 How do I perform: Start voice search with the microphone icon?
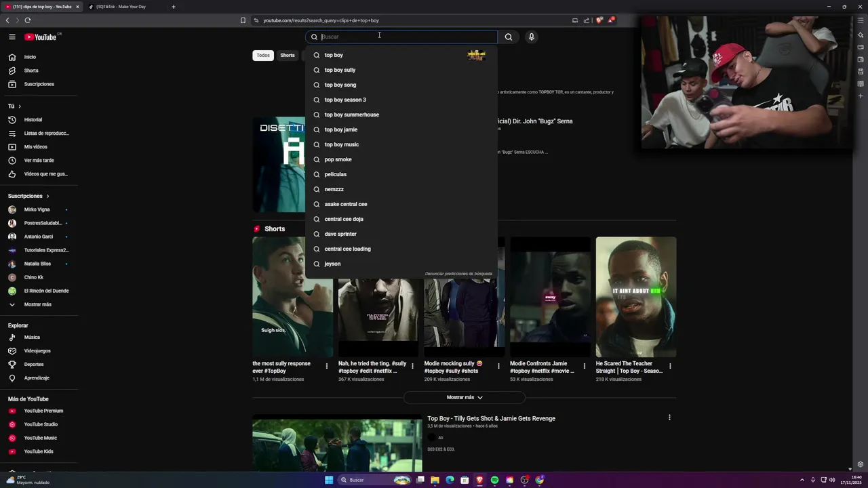click(532, 37)
